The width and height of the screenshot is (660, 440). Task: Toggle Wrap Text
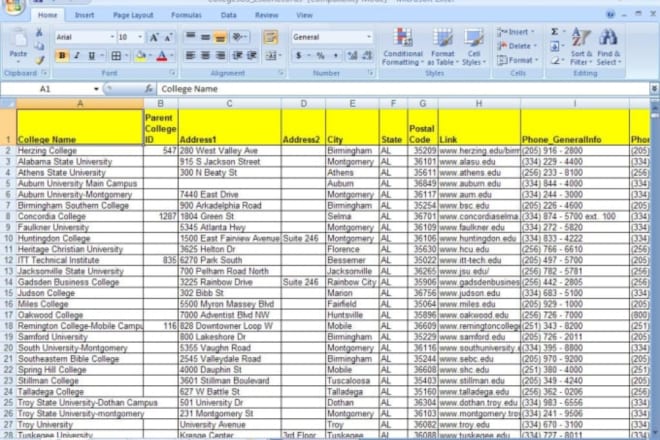[270, 37]
